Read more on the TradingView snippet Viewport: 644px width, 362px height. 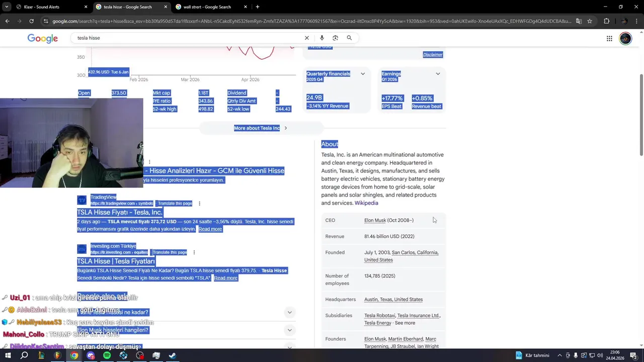coord(210,229)
